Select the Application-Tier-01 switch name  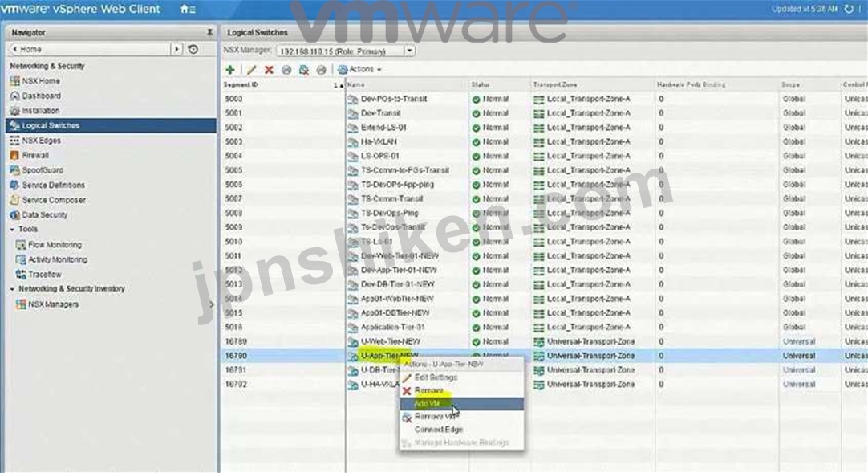click(393, 328)
